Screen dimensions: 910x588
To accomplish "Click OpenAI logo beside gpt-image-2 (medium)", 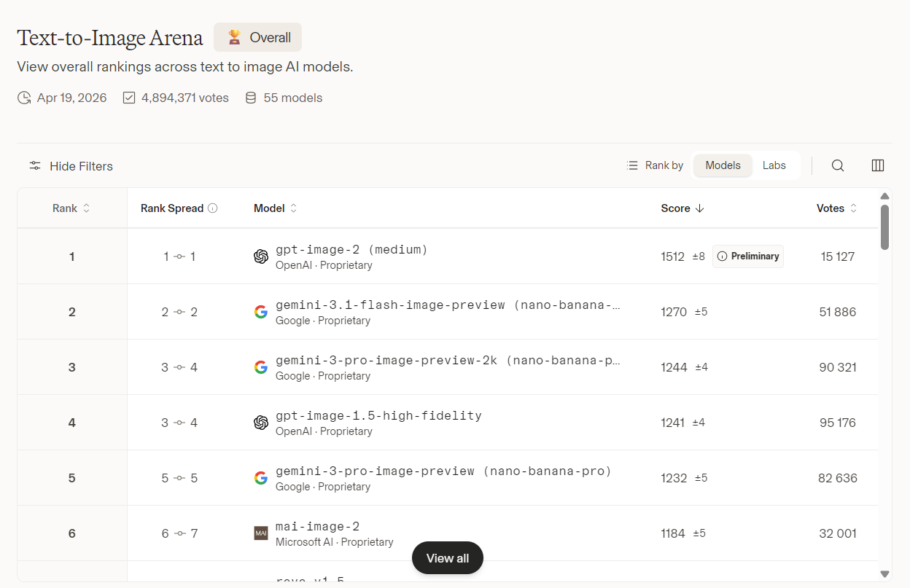I will click(x=261, y=256).
